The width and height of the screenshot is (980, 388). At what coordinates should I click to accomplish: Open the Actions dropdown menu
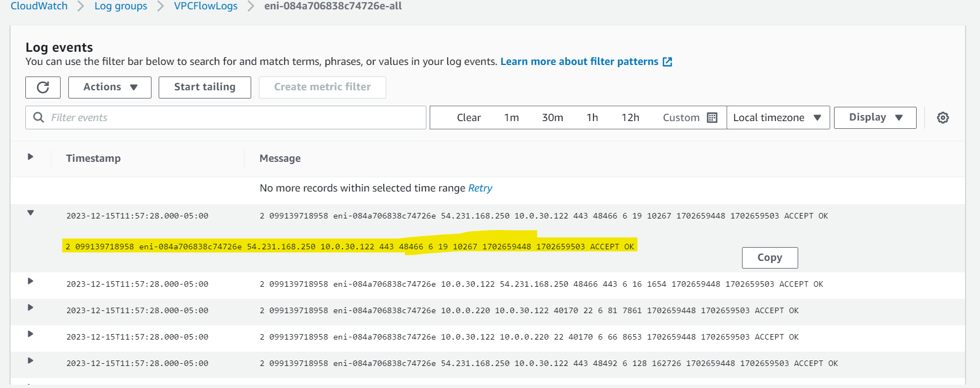[x=110, y=88]
